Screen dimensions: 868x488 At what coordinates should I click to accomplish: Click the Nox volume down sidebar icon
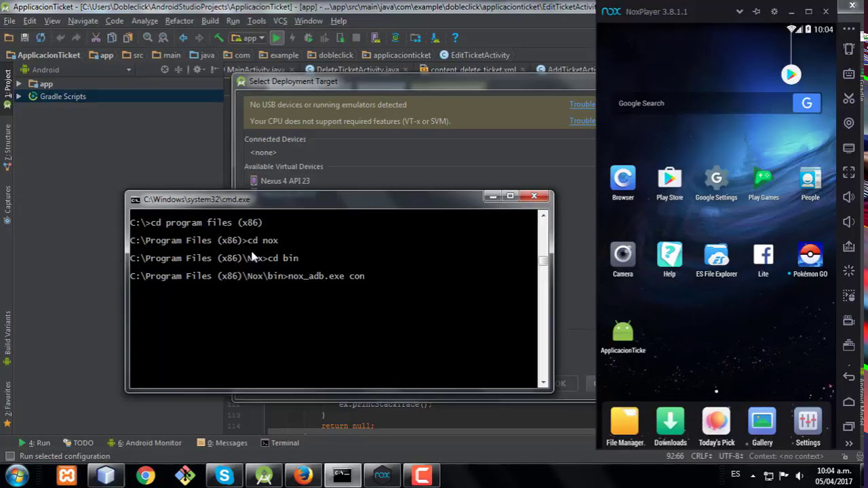click(x=849, y=222)
